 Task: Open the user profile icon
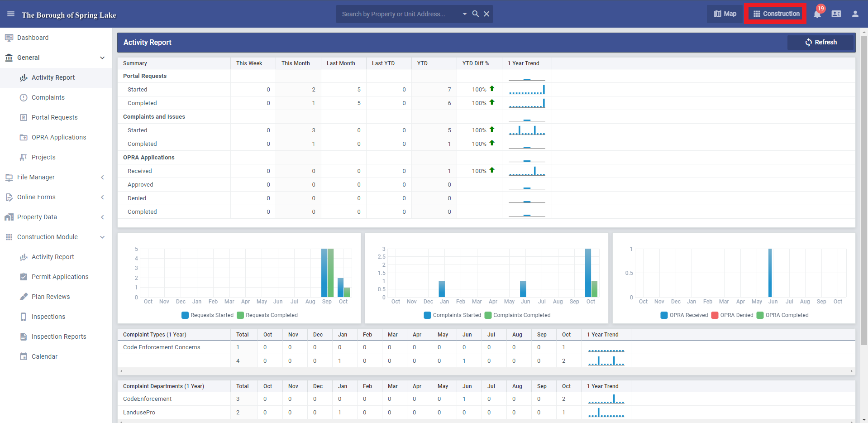855,14
